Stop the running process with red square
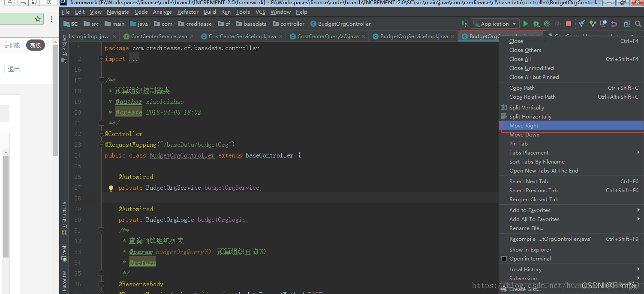This screenshot has width=644, height=294. pos(569,24)
